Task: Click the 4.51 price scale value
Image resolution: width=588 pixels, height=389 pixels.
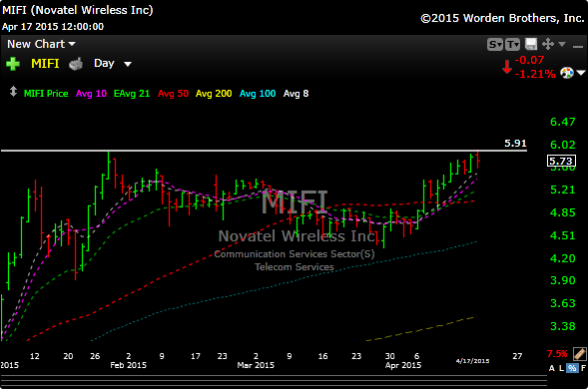Action: tap(562, 235)
